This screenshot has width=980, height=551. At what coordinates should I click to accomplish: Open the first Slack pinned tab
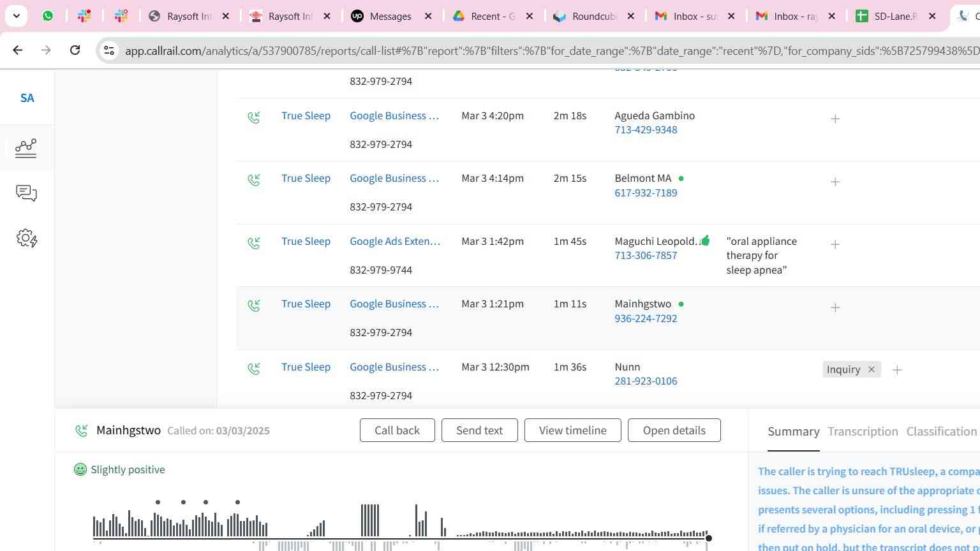click(x=84, y=16)
